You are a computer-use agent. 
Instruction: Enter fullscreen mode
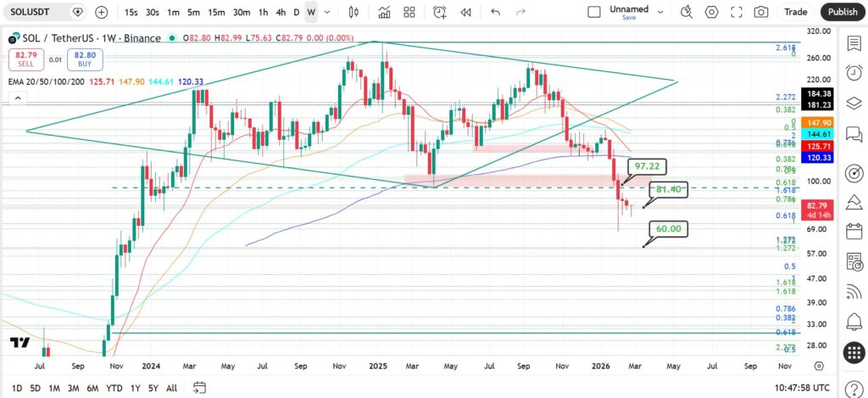tap(737, 12)
